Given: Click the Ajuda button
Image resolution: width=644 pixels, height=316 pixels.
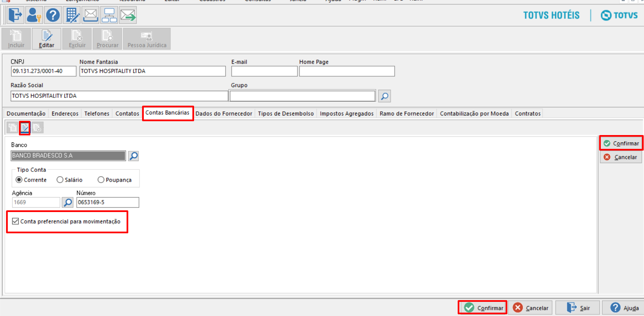Looking at the screenshot, I should click(x=624, y=308).
